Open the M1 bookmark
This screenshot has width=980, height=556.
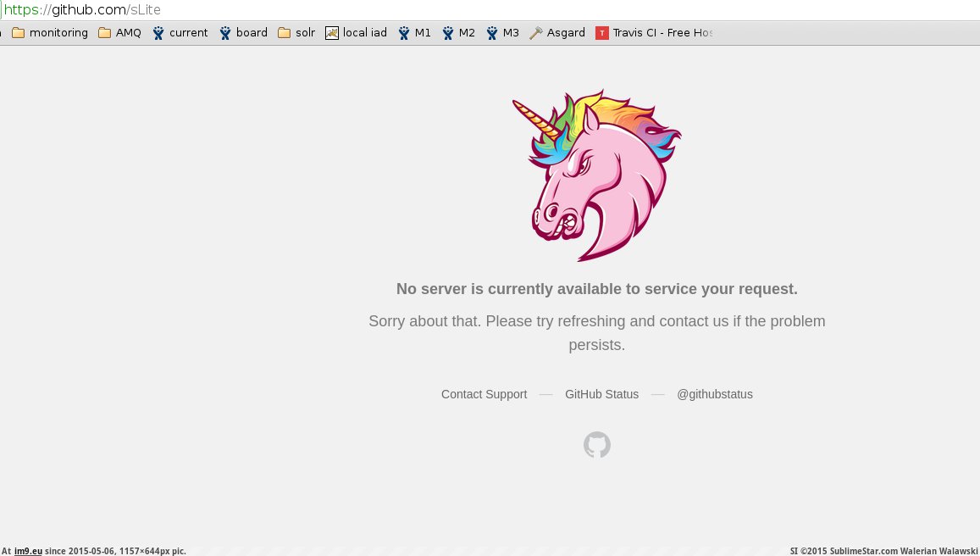[415, 33]
